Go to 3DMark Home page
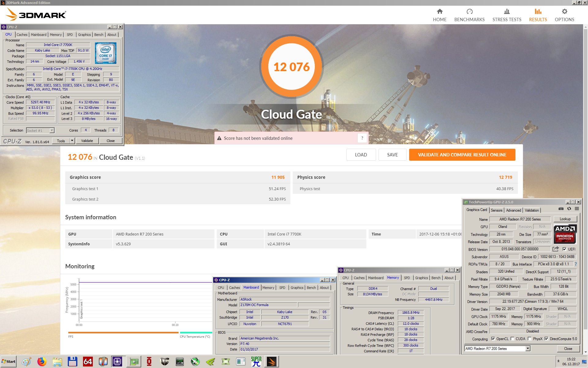Viewport: 588px width, 368px height. point(439,15)
